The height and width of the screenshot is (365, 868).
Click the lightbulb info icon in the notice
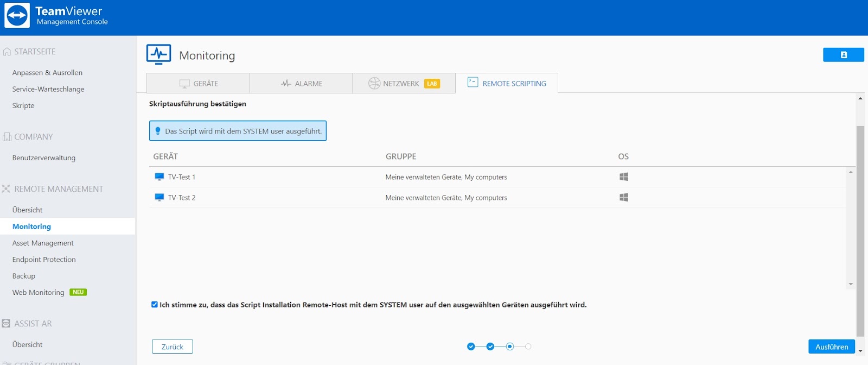(158, 131)
